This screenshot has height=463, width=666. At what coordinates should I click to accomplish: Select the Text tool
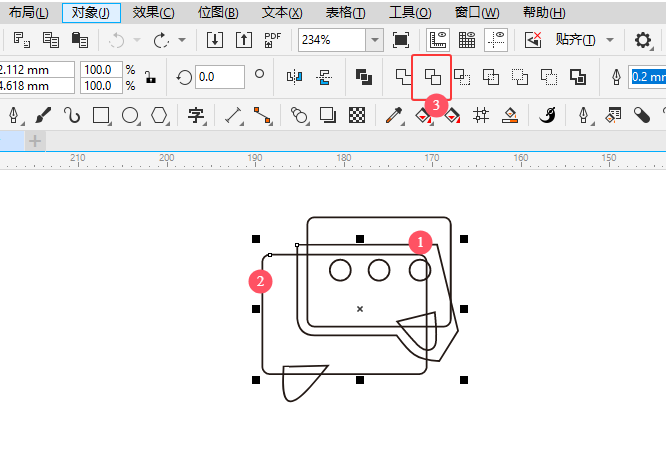click(196, 115)
